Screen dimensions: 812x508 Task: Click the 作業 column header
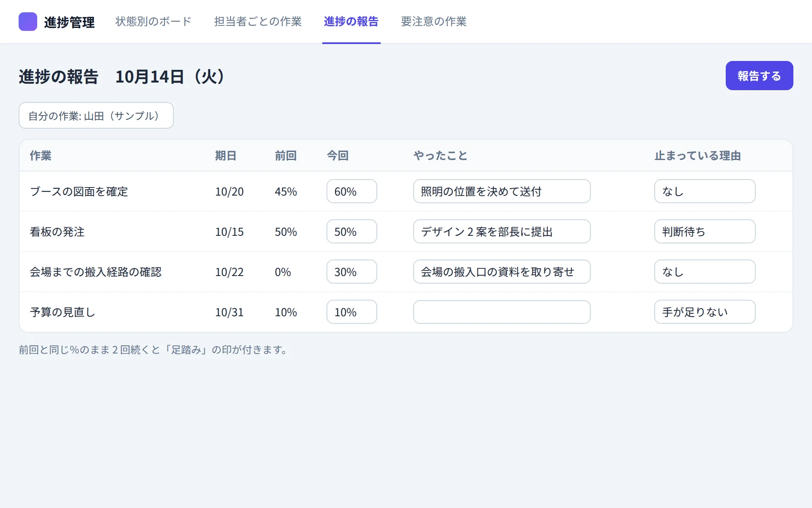tap(41, 156)
